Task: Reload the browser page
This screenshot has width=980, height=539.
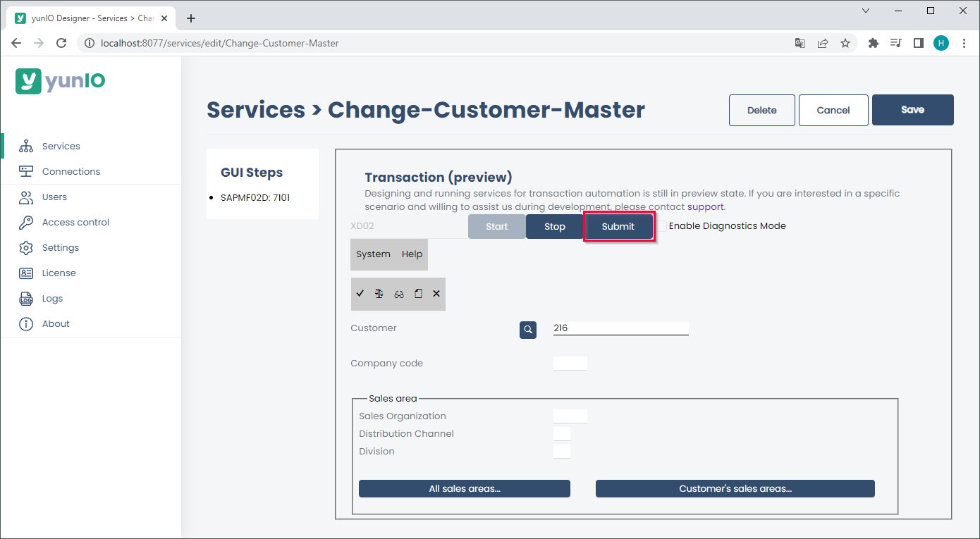Action: 61,43
